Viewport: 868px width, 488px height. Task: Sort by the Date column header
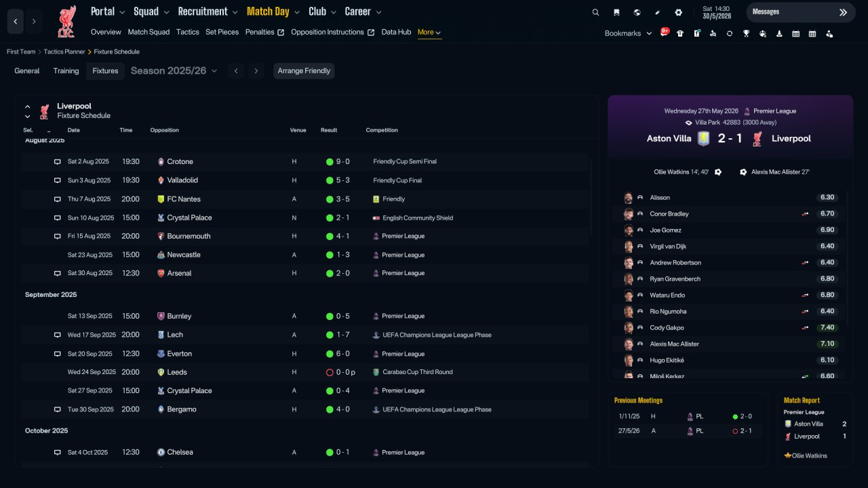pos(74,130)
